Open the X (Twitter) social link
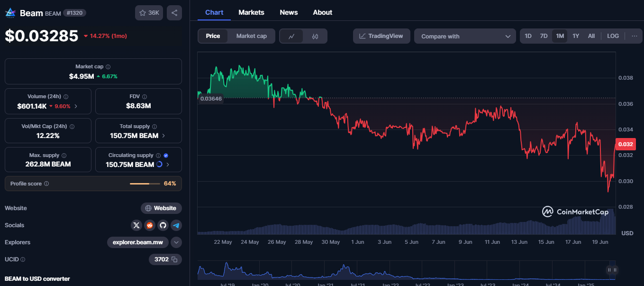 tap(136, 225)
